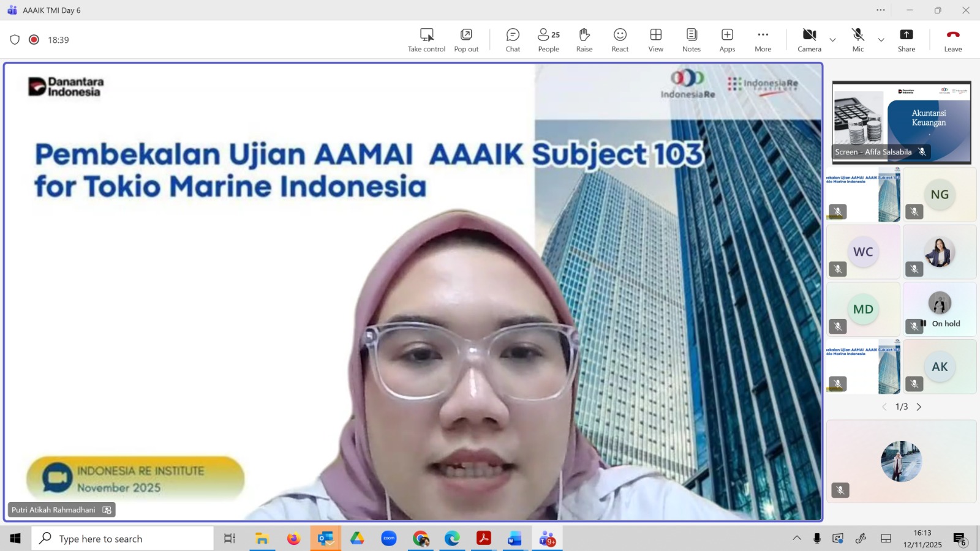
Task: Select the Screen - Afifa Salsabila thumbnail
Action: point(901,122)
